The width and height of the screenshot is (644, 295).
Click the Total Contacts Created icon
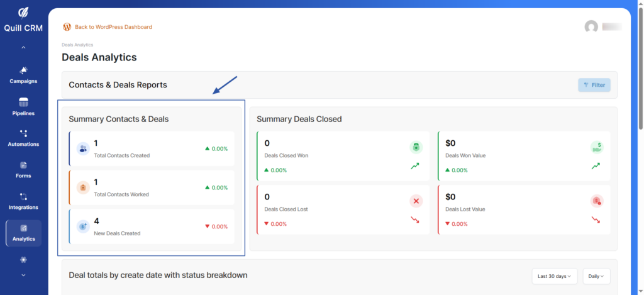[x=82, y=149]
